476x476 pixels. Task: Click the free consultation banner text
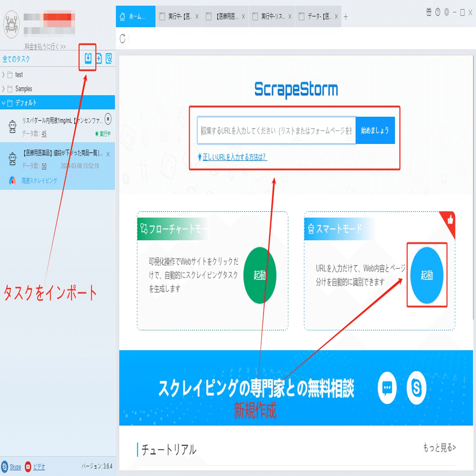[x=256, y=388]
